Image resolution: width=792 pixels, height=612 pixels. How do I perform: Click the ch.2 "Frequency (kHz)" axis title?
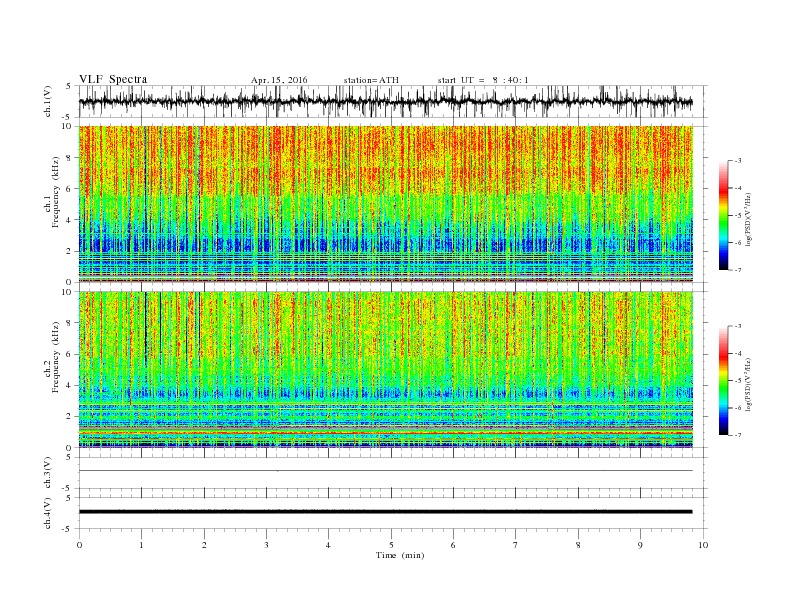click(55, 356)
